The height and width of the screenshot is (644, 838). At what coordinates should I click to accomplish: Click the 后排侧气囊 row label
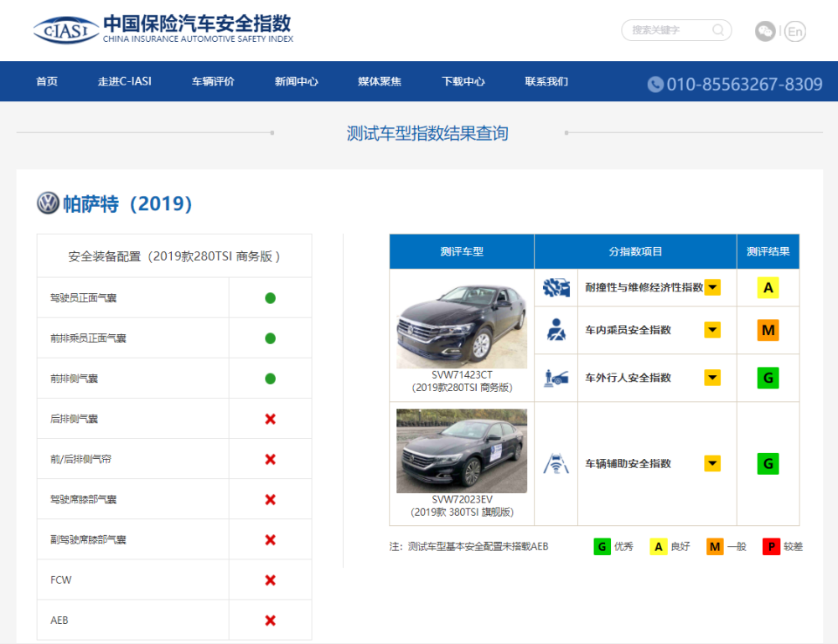tap(75, 420)
